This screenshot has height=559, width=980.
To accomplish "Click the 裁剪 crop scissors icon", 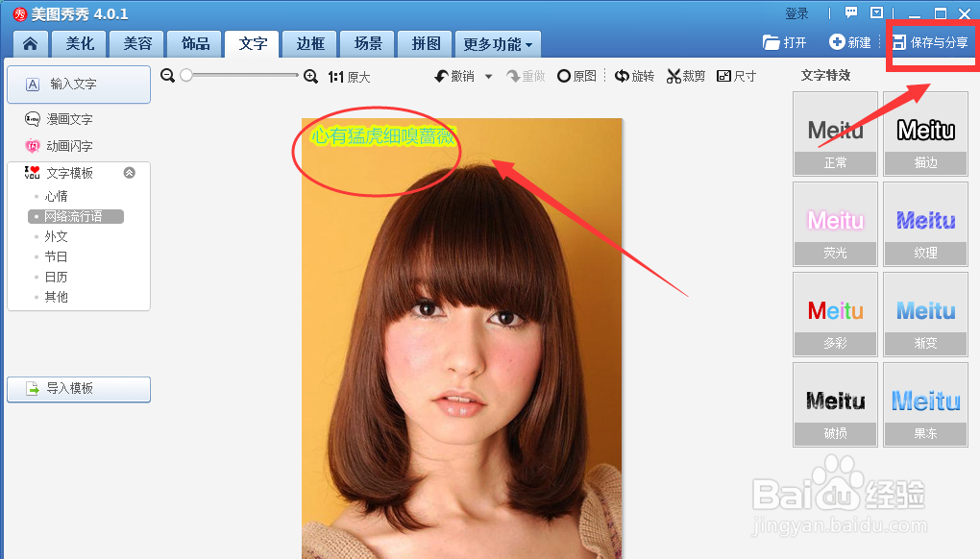I will [x=674, y=76].
